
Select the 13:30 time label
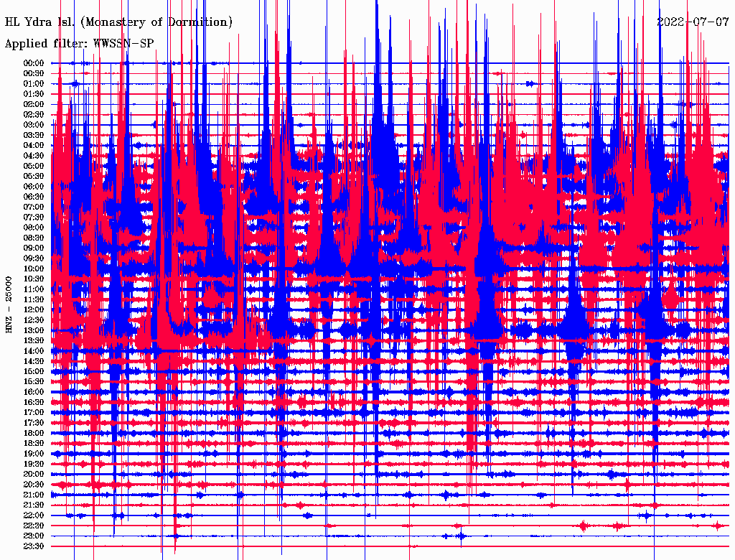pyautogui.click(x=34, y=340)
